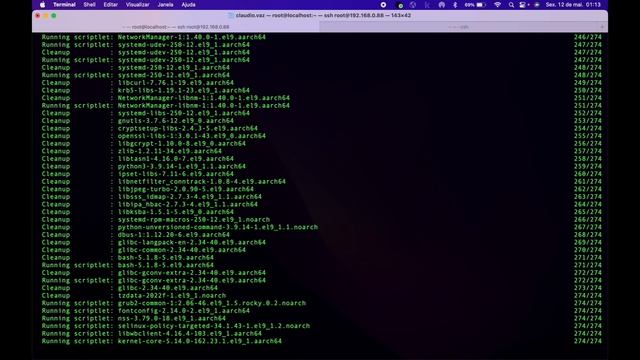
Task: Click the window title claudio.vaz ssh text
Action: tap(323, 16)
